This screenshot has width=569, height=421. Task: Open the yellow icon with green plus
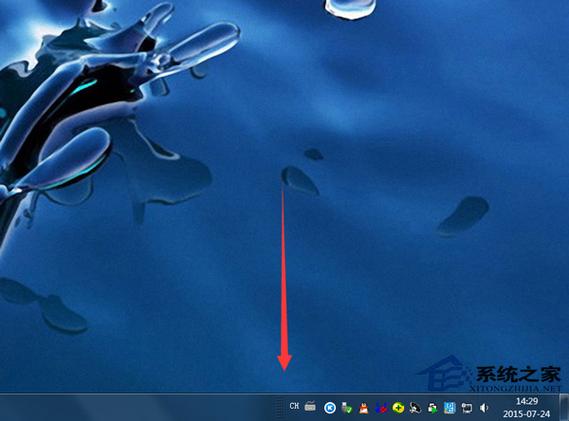point(398,408)
